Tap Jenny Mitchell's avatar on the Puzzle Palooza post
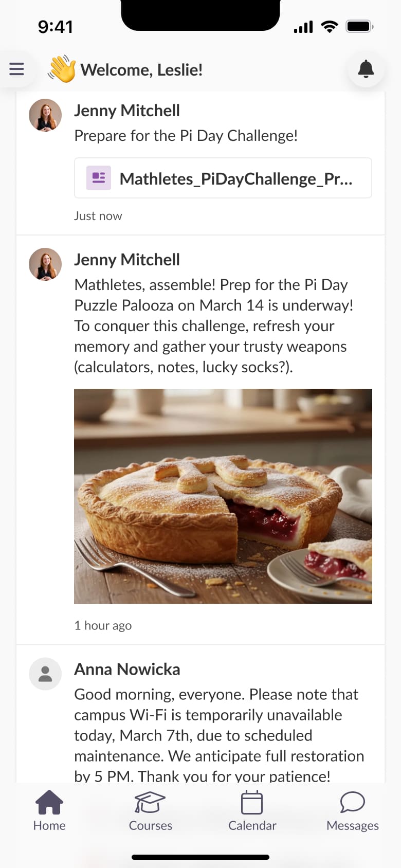This screenshot has height=868, width=401. coord(45,264)
